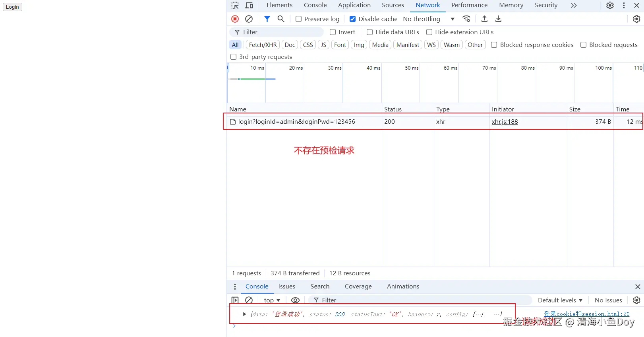Sort requests by Size column header

pos(590,109)
